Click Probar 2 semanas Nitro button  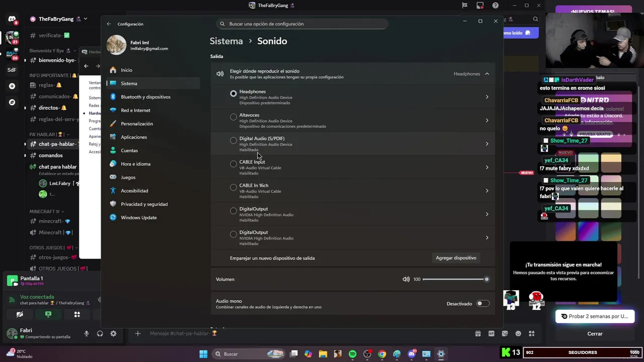(595, 316)
